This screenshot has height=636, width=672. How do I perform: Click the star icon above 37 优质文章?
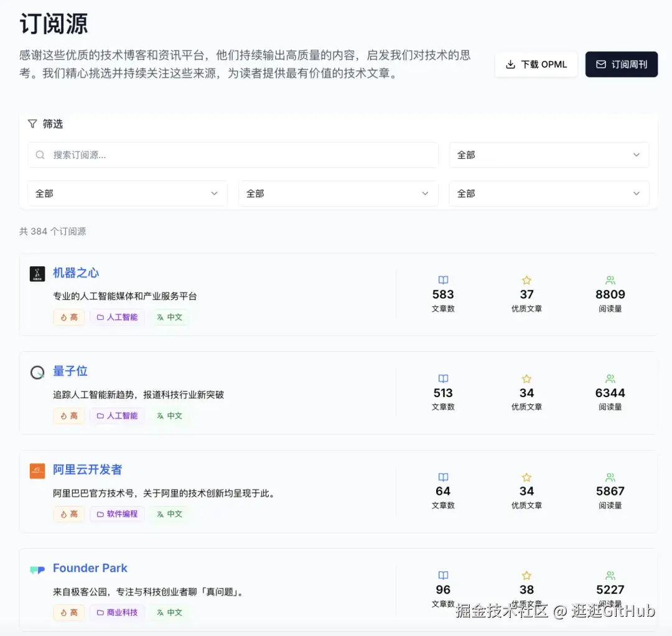point(527,280)
